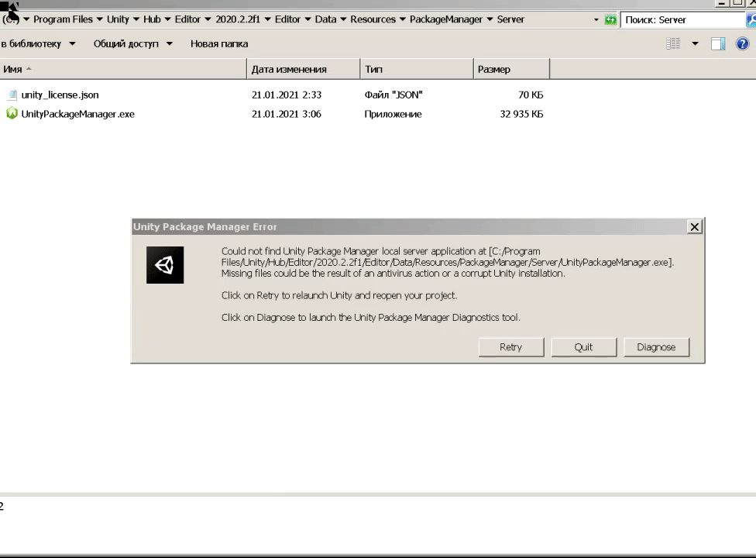The width and height of the screenshot is (756, 558).
Task: Open the Общий доступ menu
Action: pyautogui.click(x=125, y=44)
